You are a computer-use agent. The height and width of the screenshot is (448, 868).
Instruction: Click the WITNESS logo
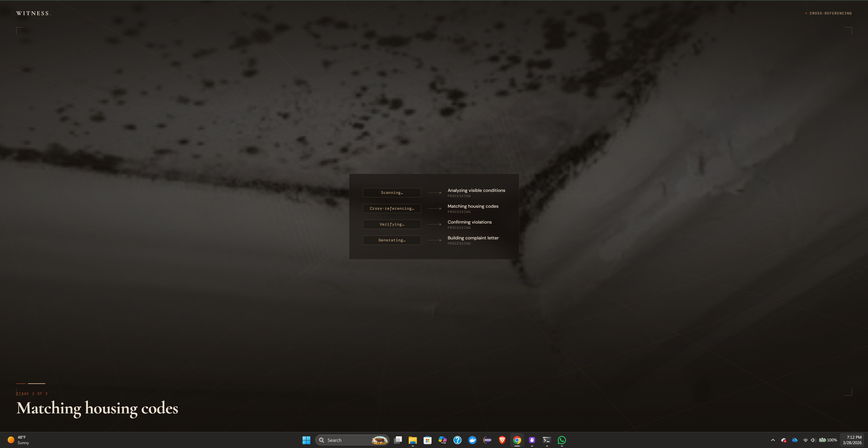[x=33, y=14]
